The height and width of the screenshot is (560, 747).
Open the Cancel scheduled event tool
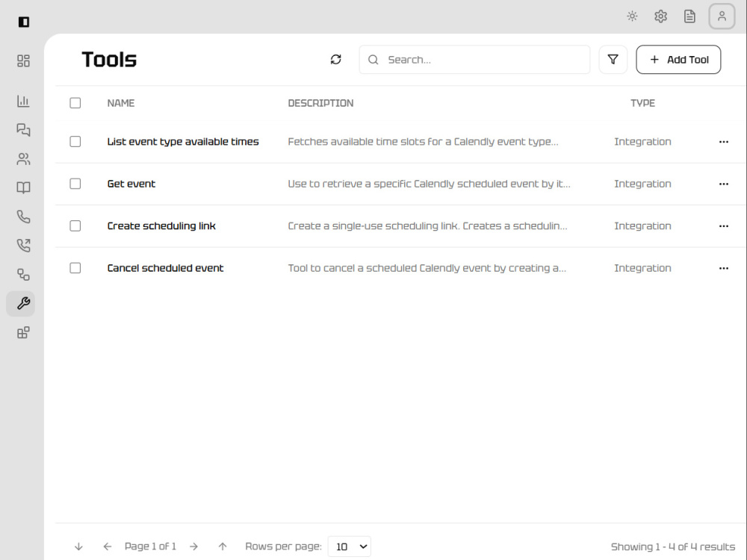tap(165, 268)
